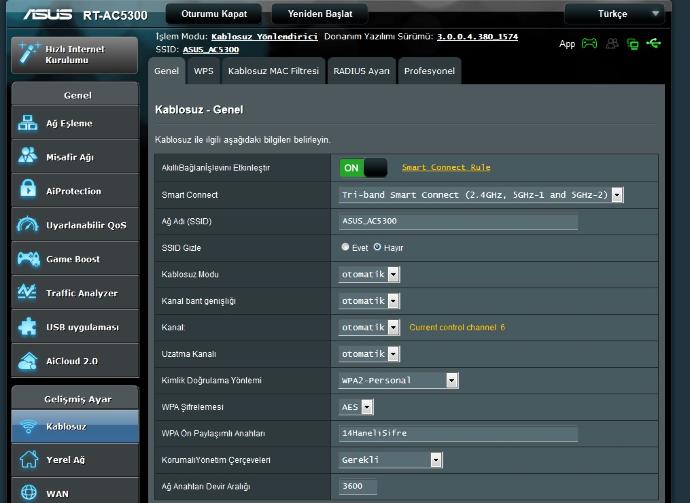
Task: Click the AiProtection lock icon
Action: [x=28, y=190]
